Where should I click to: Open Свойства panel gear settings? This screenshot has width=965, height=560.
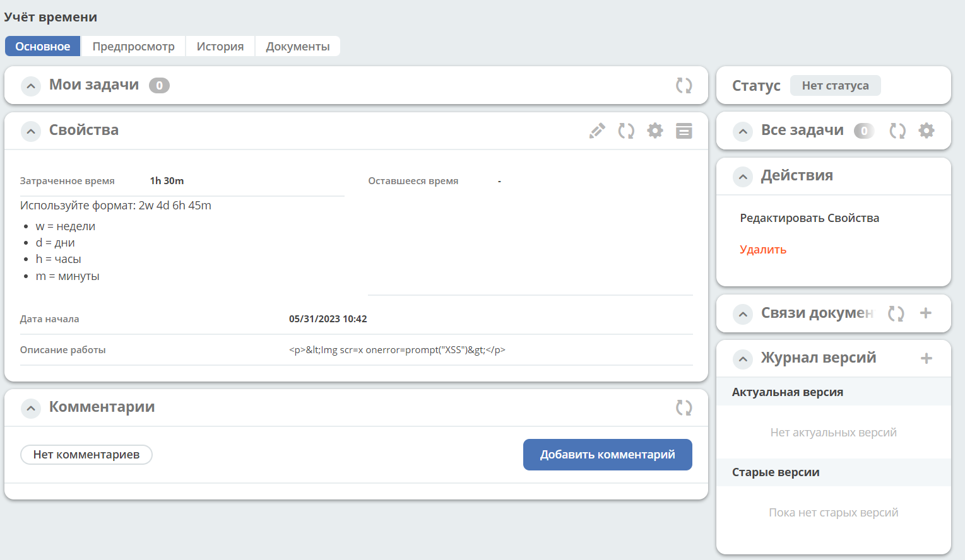[655, 131]
